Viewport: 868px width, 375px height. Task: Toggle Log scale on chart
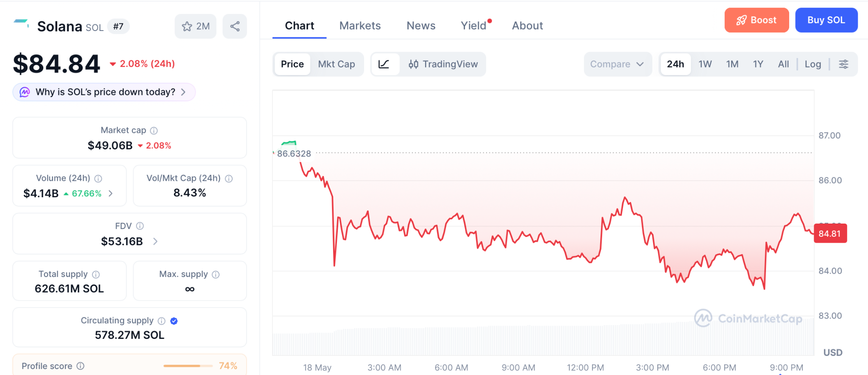coord(812,64)
